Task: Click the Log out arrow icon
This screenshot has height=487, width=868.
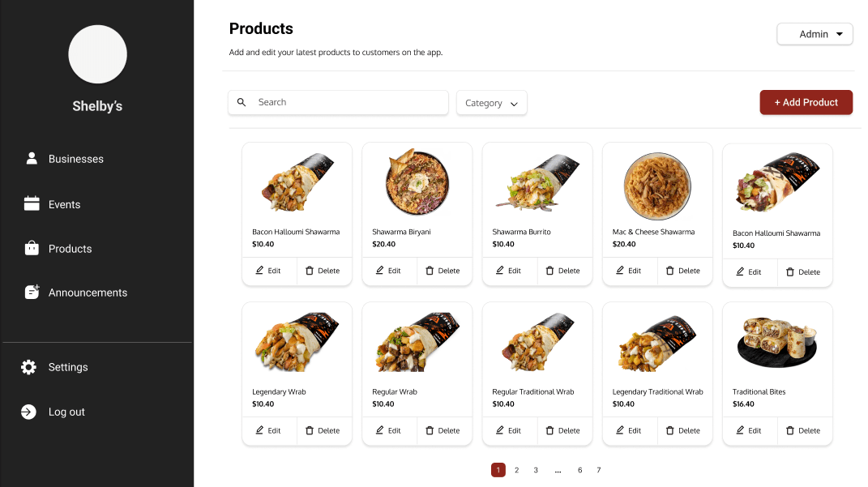Action: (x=28, y=412)
